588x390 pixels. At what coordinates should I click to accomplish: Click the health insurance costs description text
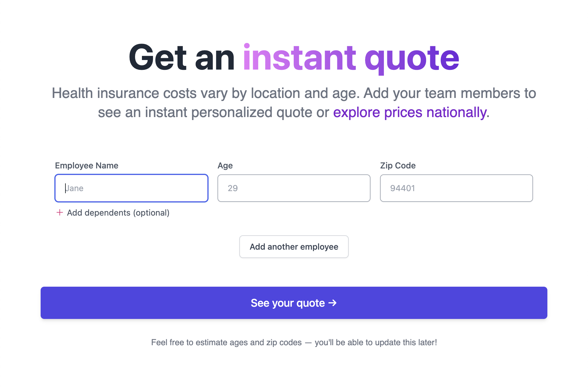[294, 93]
